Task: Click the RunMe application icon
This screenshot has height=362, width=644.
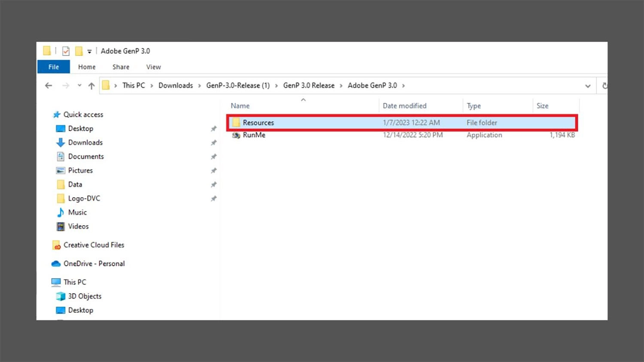Action: 236,135
